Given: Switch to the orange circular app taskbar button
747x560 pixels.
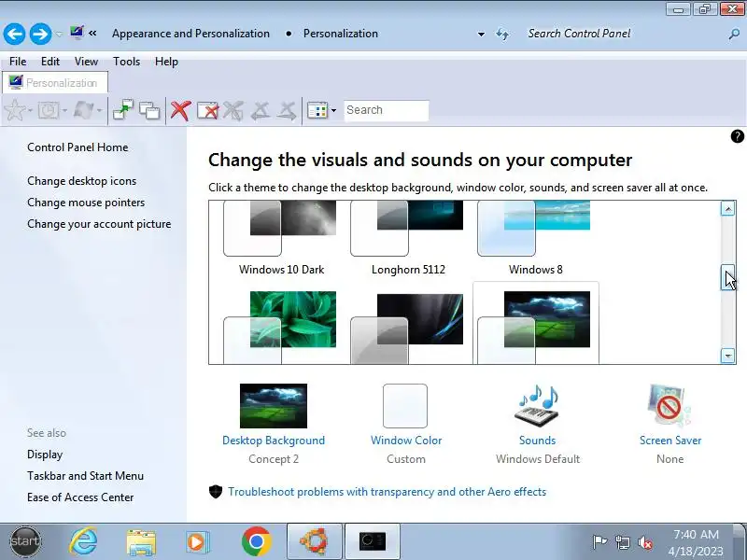Looking at the screenshot, I should click(315, 541).
